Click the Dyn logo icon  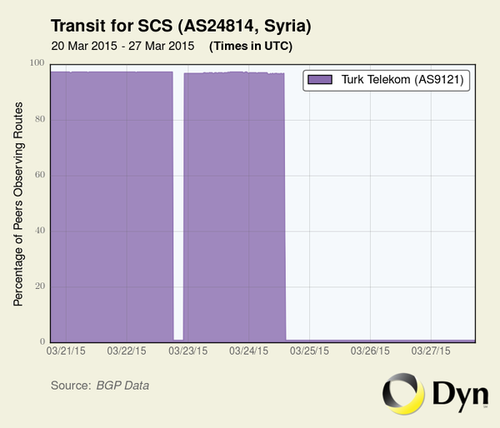[x=403, y=394]
